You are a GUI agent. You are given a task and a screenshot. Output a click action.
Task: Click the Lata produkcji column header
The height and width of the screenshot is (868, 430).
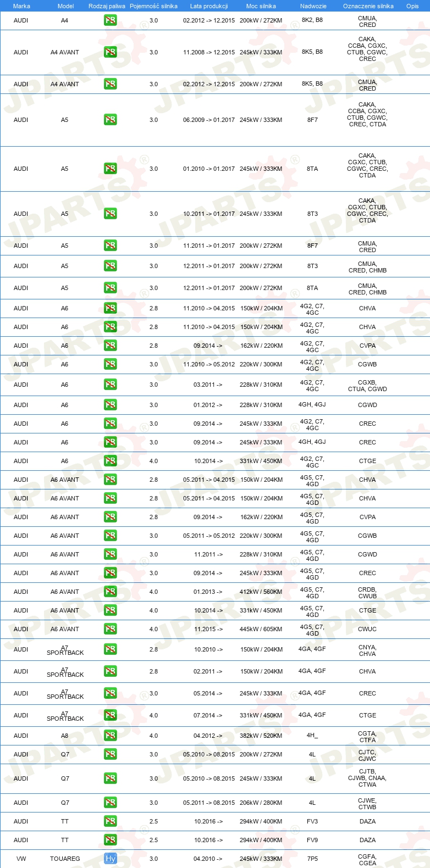[209, 6]
